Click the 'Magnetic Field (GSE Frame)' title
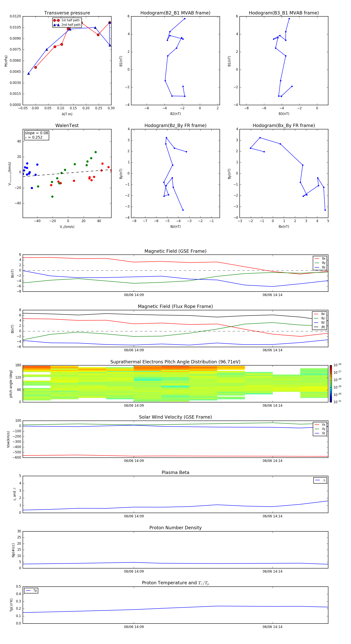 tap(175, 251)
